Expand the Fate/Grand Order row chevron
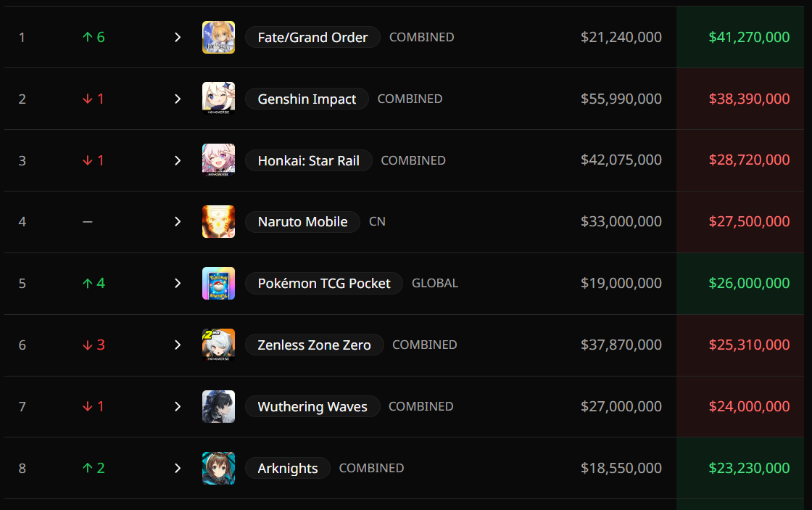The width and height of the screenshot is (812, 510). 178,37
